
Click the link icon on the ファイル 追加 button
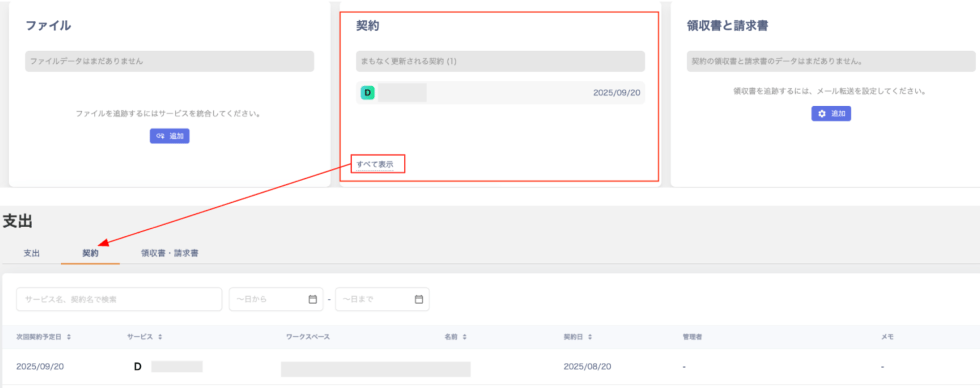point(160,136)
